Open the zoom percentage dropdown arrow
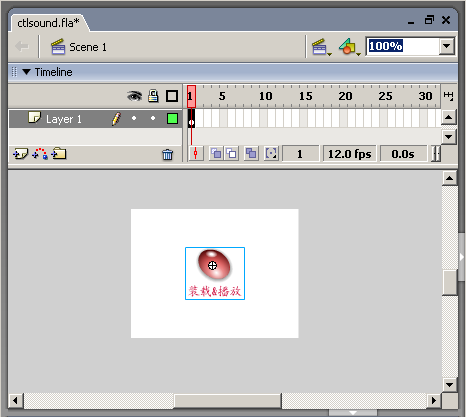466x417 pixels. tap(447, 46)
